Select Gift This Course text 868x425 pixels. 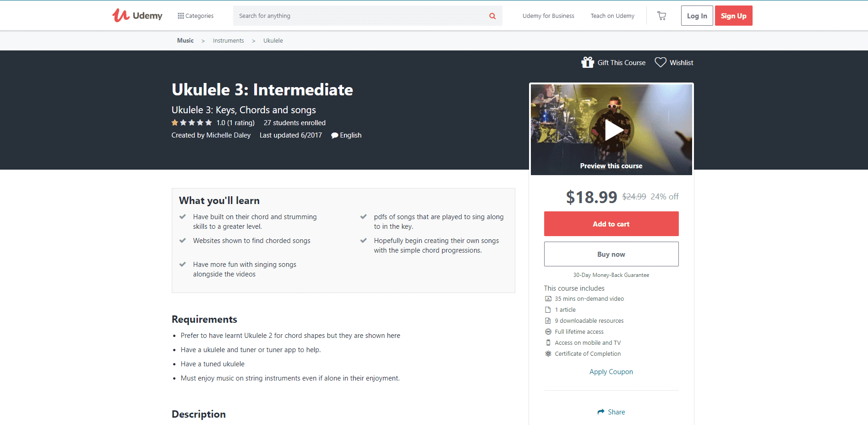pos(622,62)
